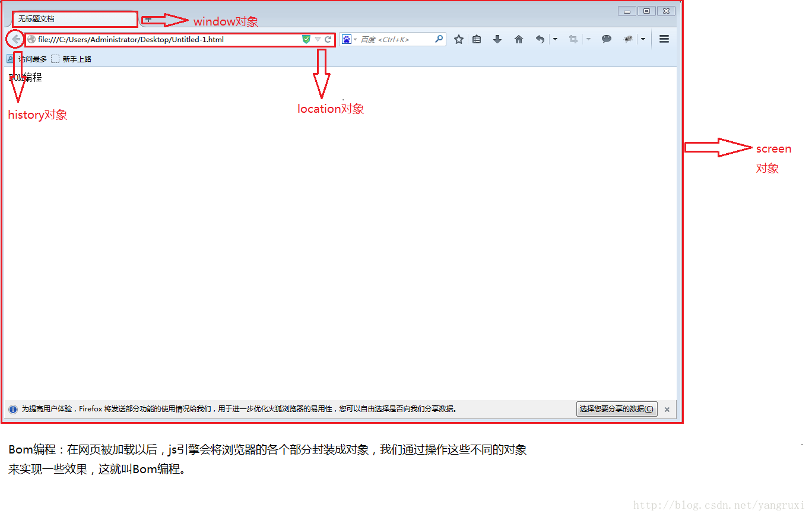Minimize the Firefox window
This screenshot has width=812, height=517.
click(627, 11)
